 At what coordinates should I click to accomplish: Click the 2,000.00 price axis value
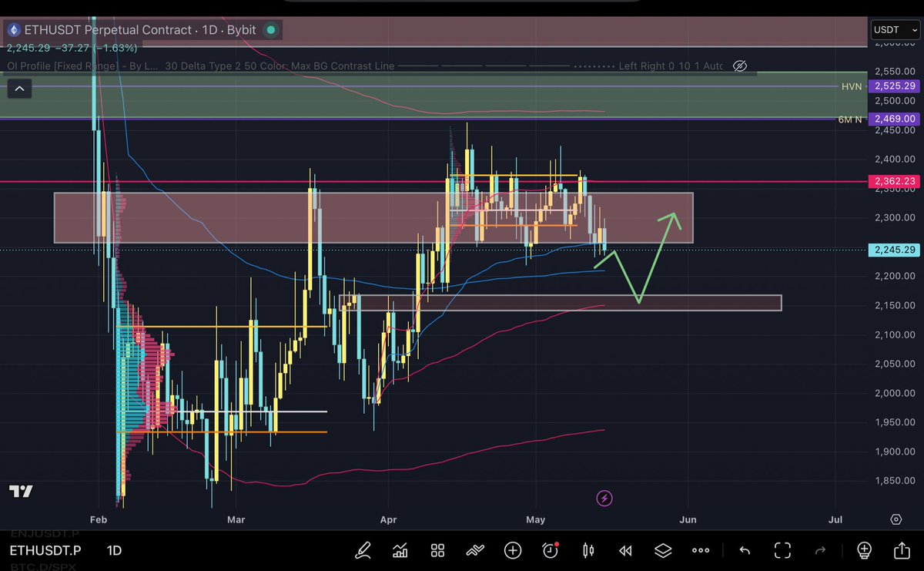click(895, 393)
